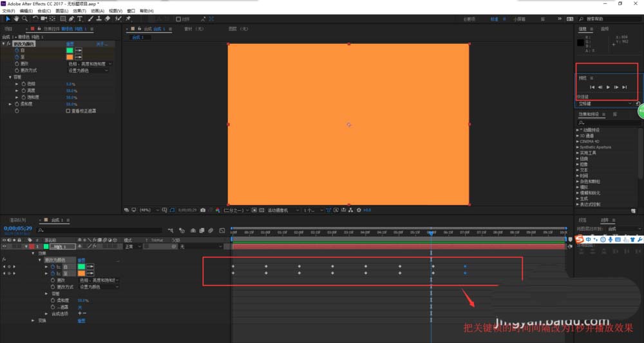Toggle the snapping 对齐 checkbox in toolbar
Screen dimensions: 644x343
pos(178,19)
